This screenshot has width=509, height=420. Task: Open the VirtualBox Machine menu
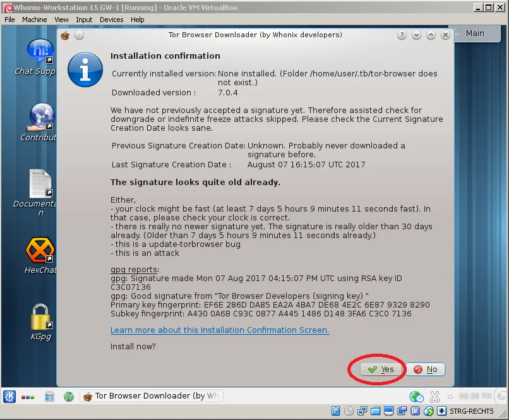coord(34,20)
